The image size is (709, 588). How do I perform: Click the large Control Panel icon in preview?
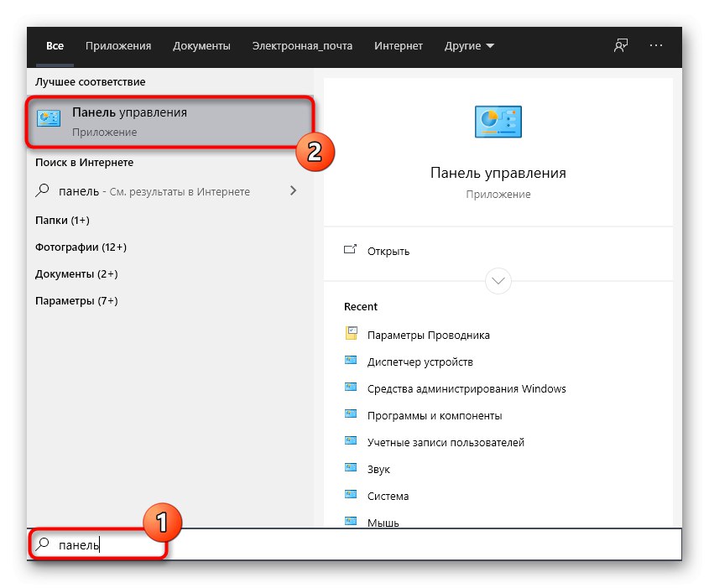coord(498,122)
